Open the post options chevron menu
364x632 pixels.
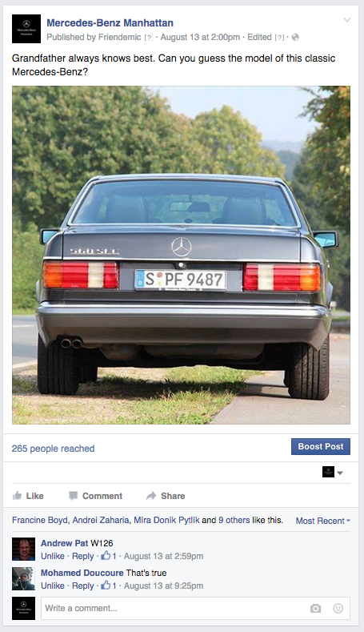coord(346,20)
